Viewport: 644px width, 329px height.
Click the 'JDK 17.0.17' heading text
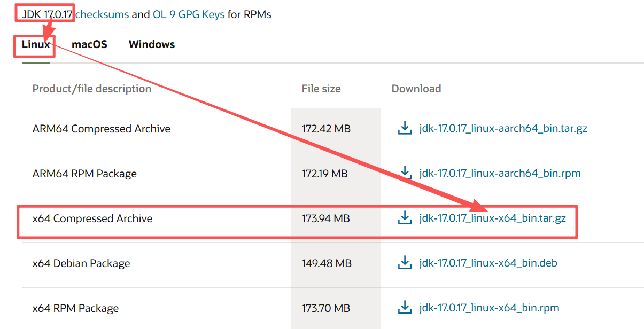47,14
